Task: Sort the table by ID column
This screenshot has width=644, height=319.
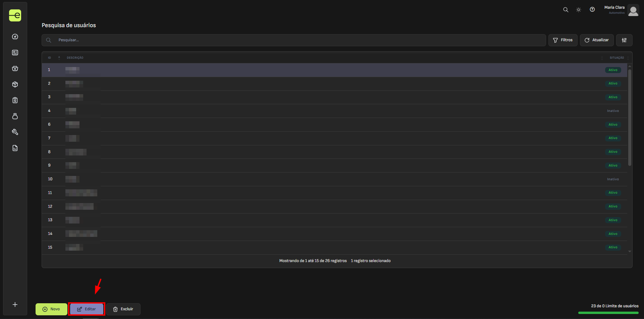Action: point(50,58)
